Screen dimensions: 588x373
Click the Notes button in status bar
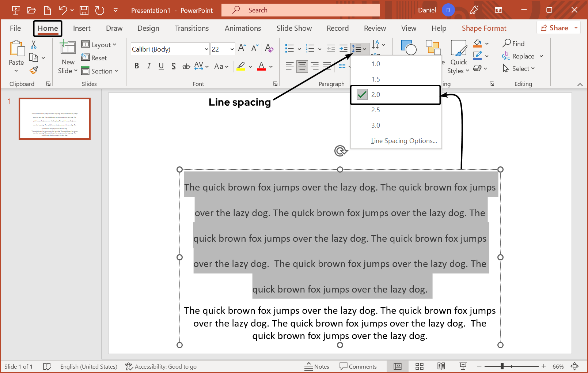click(x=317, y=366)
